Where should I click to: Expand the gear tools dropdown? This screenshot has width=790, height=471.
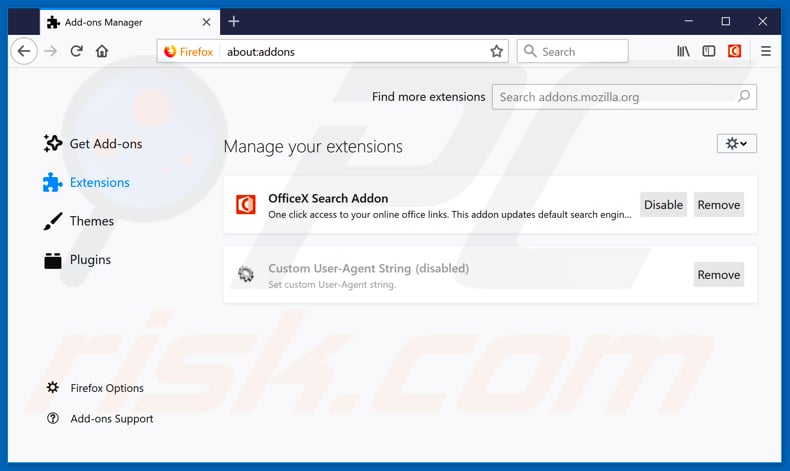737,144
